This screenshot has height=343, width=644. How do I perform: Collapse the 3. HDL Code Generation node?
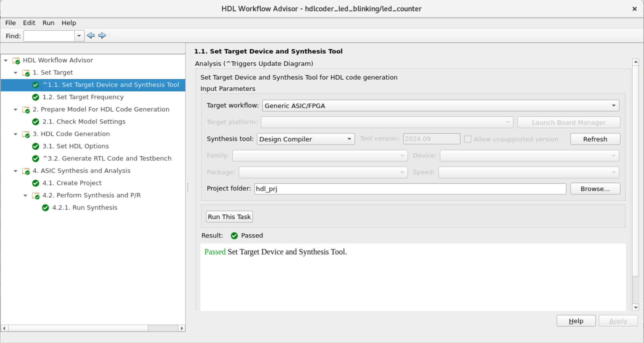pos(16,134)
